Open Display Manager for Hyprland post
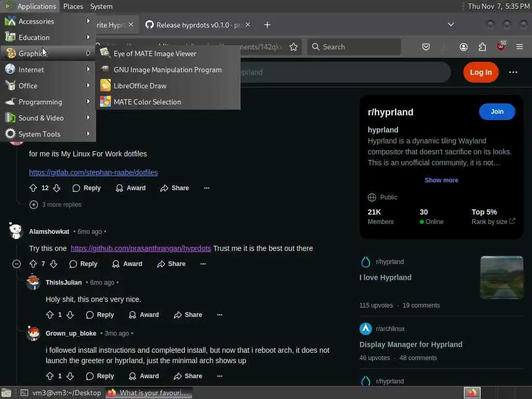Screen dimensions: 532x399 (x=411, y=344)
